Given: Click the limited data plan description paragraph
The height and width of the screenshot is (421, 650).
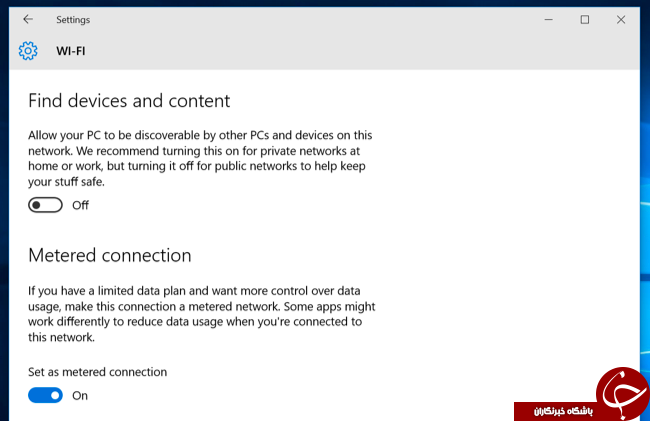Looking at the screenshot, I should pyautogui.click(x=201, y=314).
